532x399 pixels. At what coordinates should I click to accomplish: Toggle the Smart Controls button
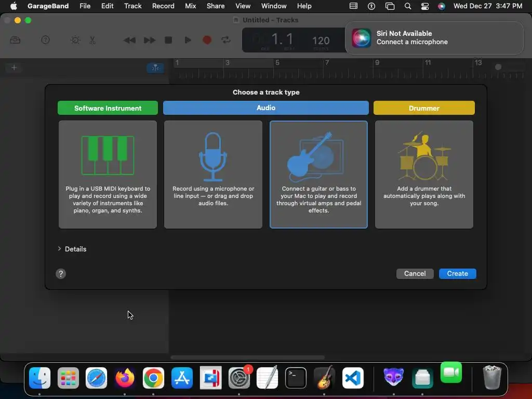point(75,40)
